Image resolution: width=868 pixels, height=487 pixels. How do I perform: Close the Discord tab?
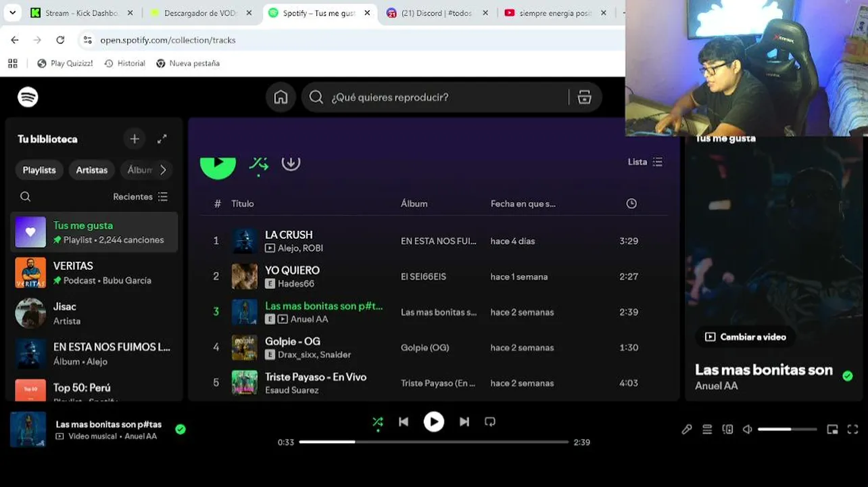[485, 13]
